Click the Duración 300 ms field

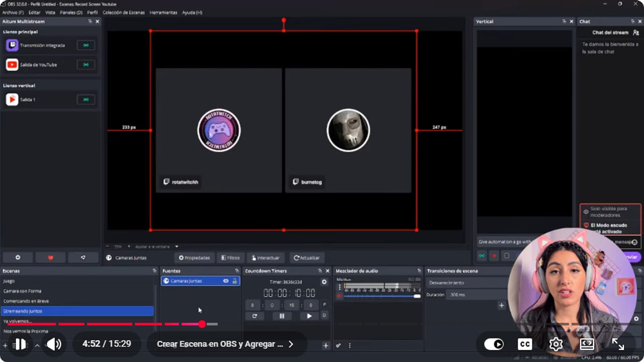477,295
